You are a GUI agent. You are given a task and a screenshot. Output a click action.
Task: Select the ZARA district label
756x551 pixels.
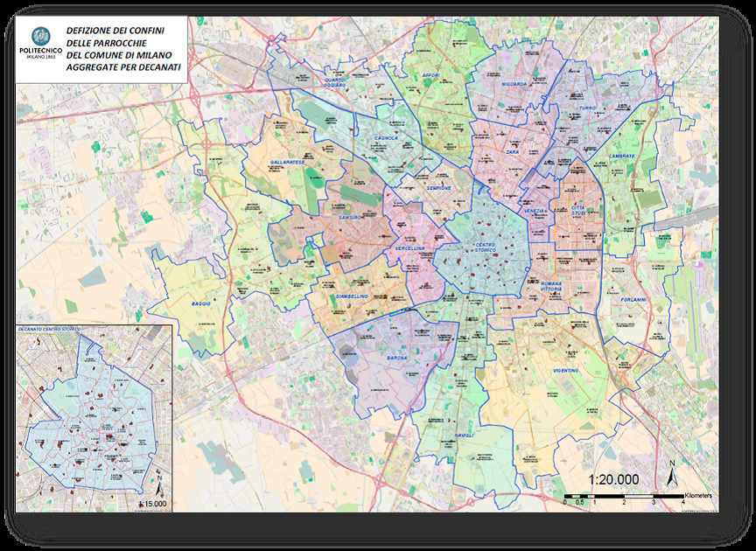512,152
